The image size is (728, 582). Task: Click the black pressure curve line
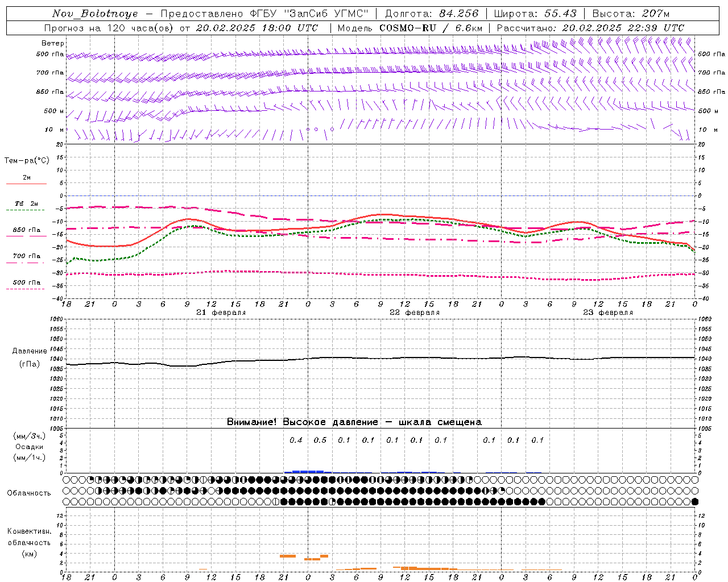[x=380, y=358]
